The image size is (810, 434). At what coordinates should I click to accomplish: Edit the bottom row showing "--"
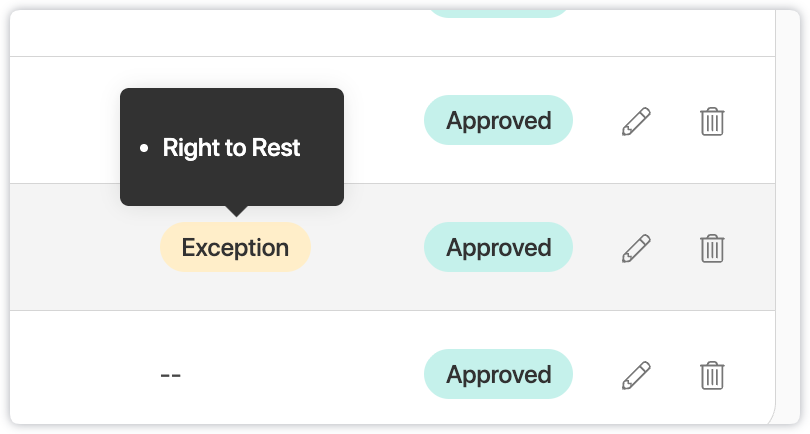[636, 375]
